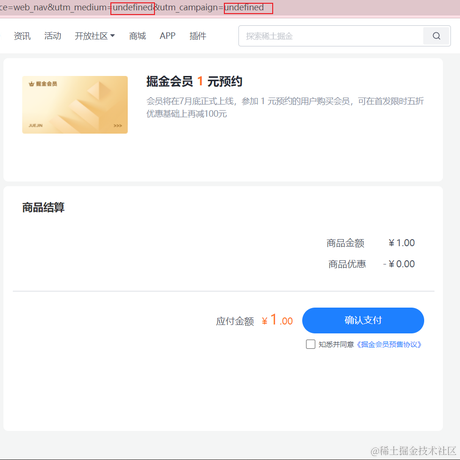The image size is (460, 460).
Task: Select the 掘金会员 1 元预约 title
Action: point(194,81)
